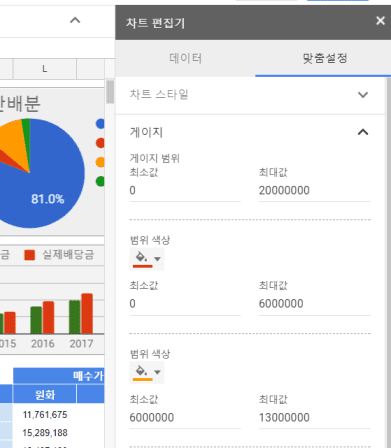Select the 원화 header cell
The image size is (391, 448).
click(45, 395)
